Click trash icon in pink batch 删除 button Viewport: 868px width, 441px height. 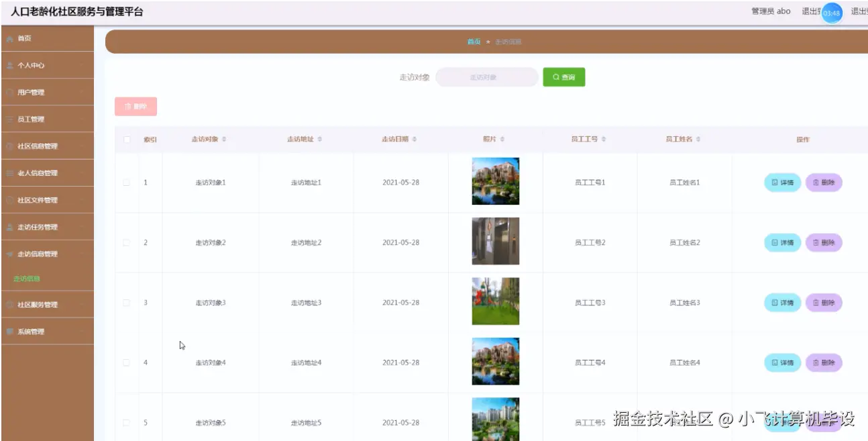[128, 107]
